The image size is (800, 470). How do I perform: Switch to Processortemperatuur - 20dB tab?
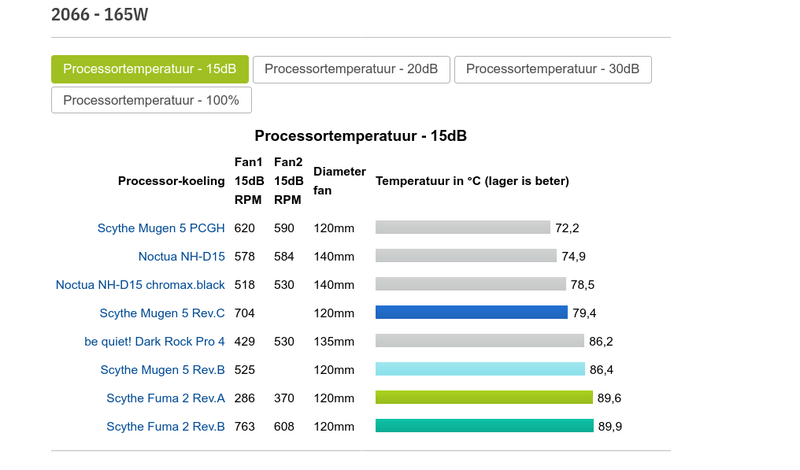click(351, 69)
